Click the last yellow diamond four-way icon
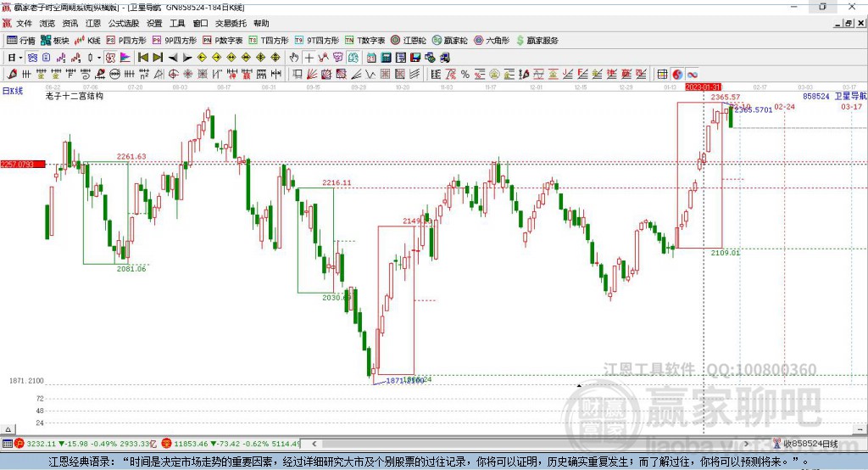Image resolution: width=868 pixels, height=470 pixels. (x=275, y=58)
